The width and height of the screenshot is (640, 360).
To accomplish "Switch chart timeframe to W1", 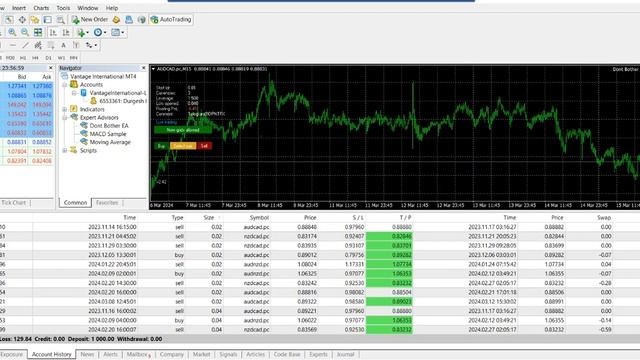I will pos(61,58).
